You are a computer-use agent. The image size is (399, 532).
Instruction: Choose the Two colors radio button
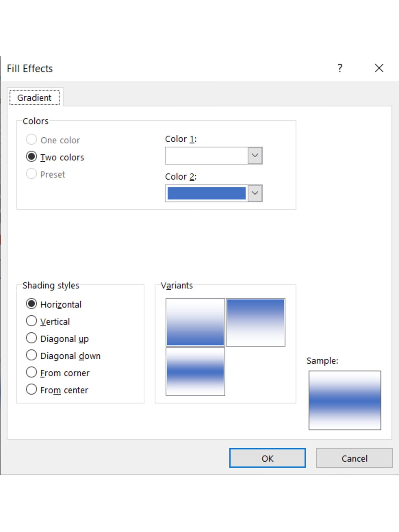31,157
